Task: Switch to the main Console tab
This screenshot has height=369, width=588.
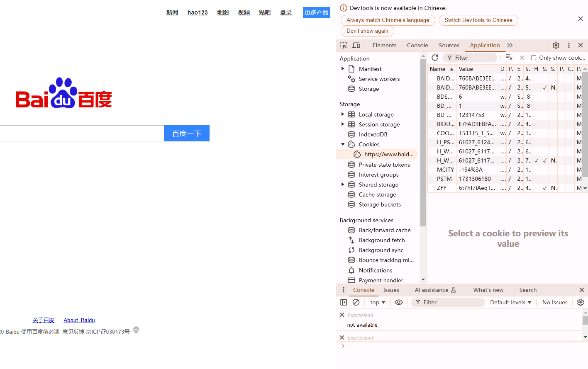Action: pyautogui.click(x=417, y=45)
